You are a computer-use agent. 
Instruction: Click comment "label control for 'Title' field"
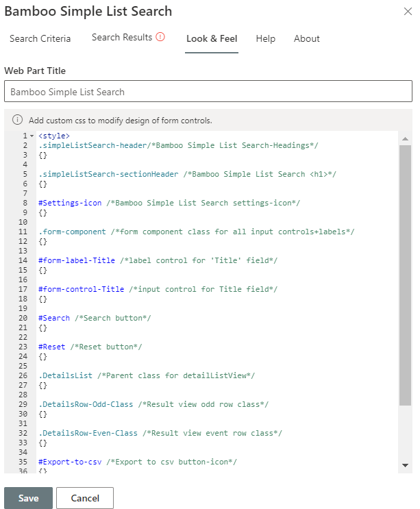click(x=199, y=260)
